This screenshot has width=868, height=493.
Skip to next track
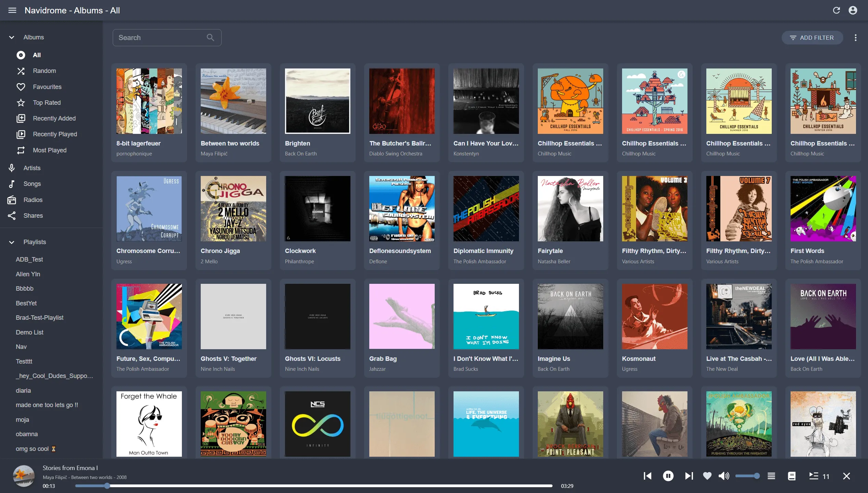[689, 476]
